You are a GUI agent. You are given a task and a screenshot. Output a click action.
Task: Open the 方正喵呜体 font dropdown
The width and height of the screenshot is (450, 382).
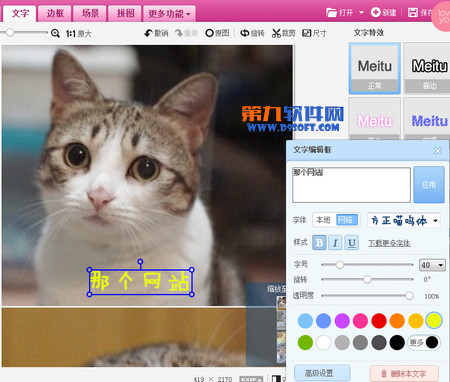click(x=404, y=220)
